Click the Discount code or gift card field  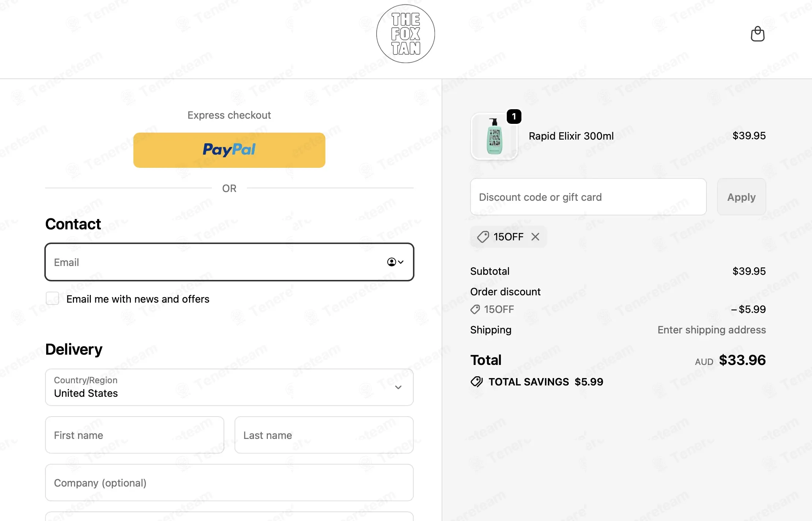click(588, 197)
